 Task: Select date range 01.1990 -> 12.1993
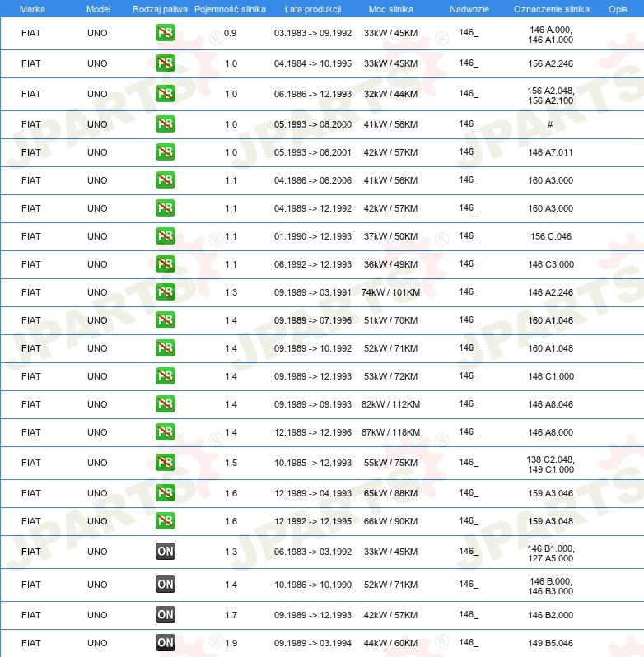(313, 236)
